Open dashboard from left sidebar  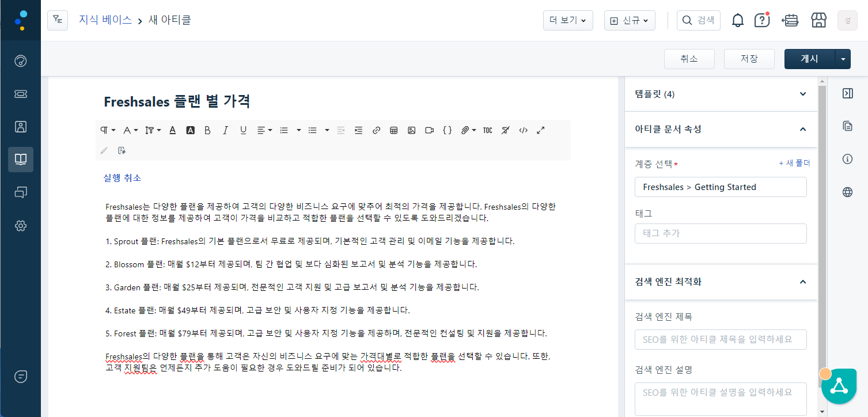click(20, 61)
